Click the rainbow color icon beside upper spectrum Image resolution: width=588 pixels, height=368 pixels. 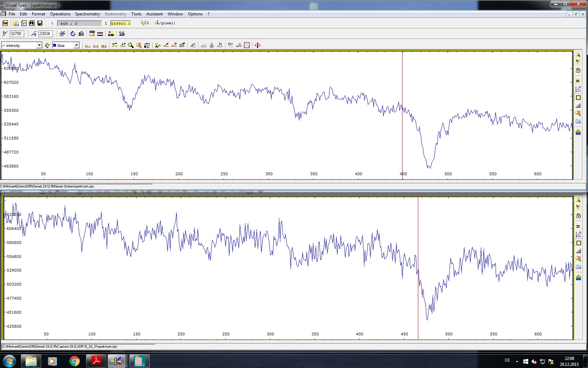[578, 132]
